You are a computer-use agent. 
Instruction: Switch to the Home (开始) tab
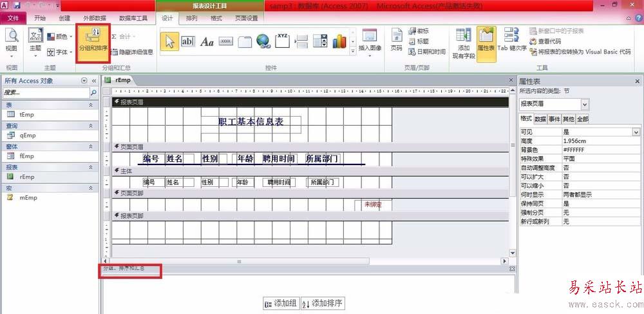(x=40, y=18)
